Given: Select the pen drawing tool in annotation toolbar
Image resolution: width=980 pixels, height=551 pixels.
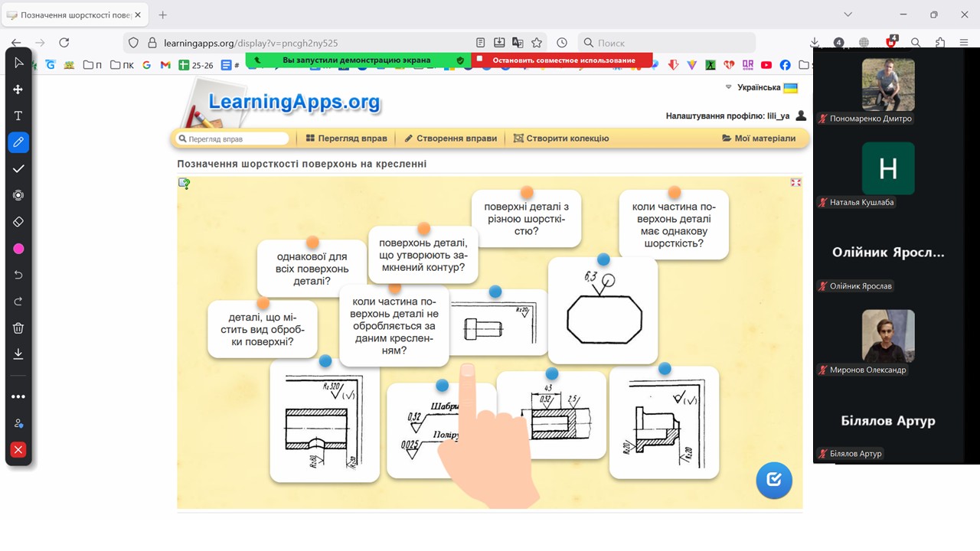Looking at the screenshot, I should 18,142.
